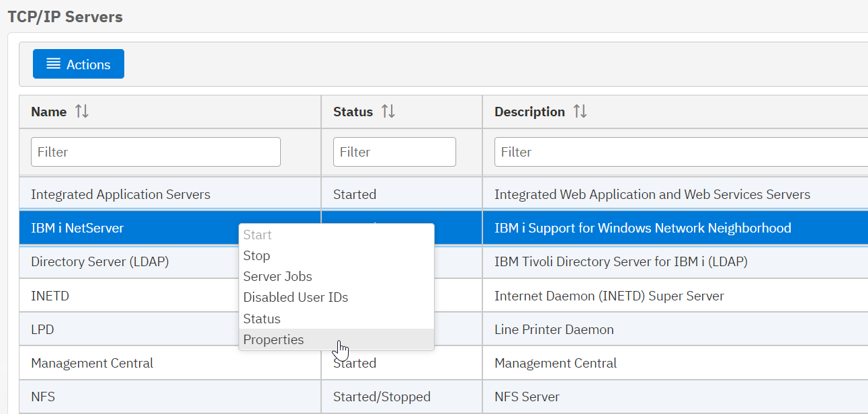Click the Internet Daemon Super Server description

(x=609, y=296)
